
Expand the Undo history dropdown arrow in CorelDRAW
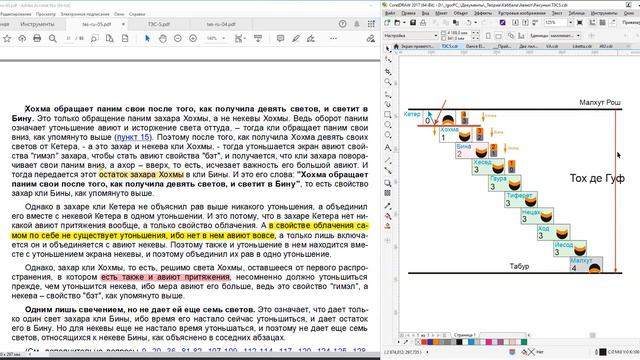(x=476, y=23)
